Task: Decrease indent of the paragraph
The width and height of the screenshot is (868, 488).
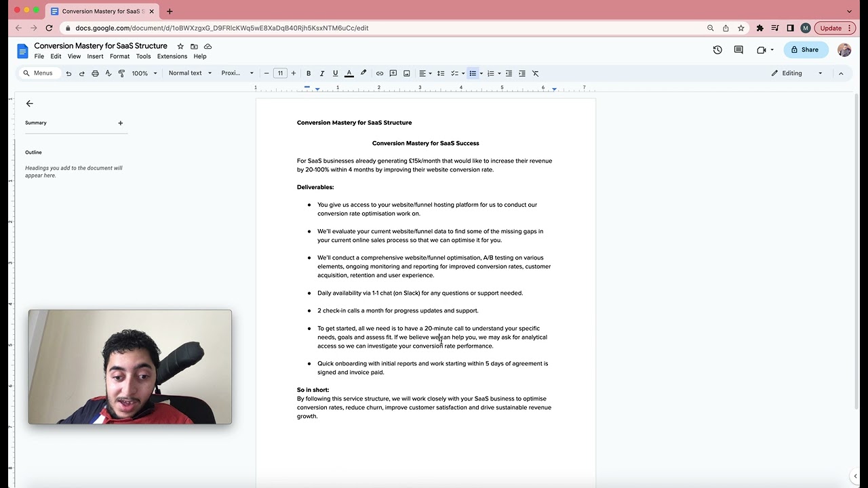Action: tap(509, 73)
